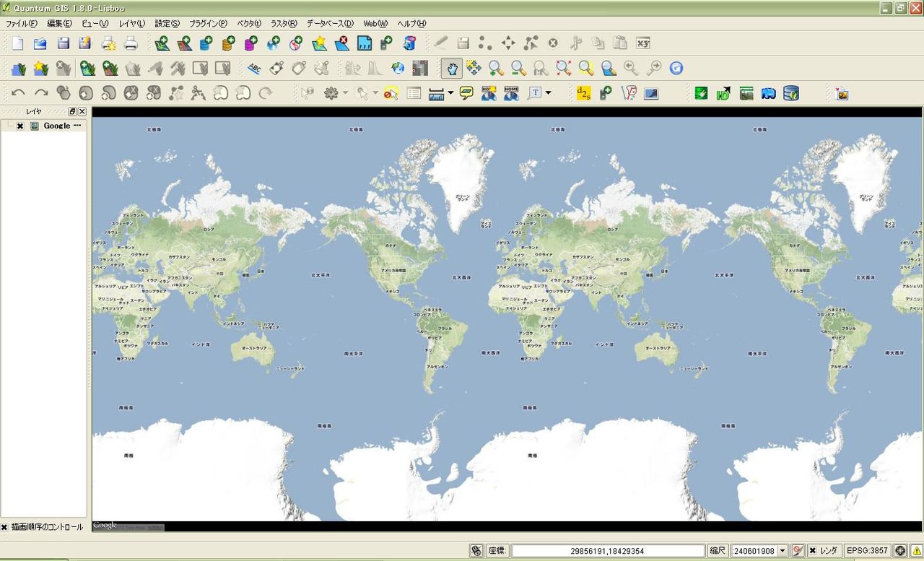Screen dimensions: 924x561
Task: Click the Add Raster Layer icon
Action: (x=185, y=43)
